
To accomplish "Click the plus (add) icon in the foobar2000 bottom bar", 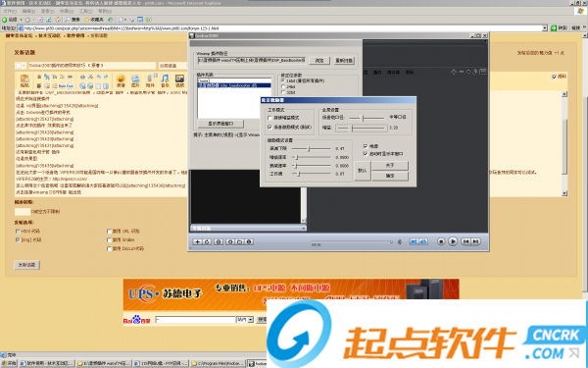I will [x=197, y=241].
